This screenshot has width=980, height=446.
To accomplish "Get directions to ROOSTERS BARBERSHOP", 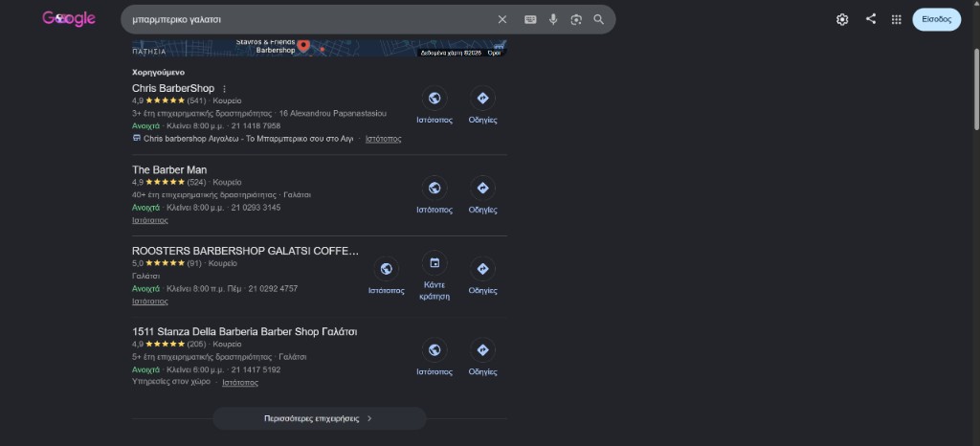I will pos(482,269).
